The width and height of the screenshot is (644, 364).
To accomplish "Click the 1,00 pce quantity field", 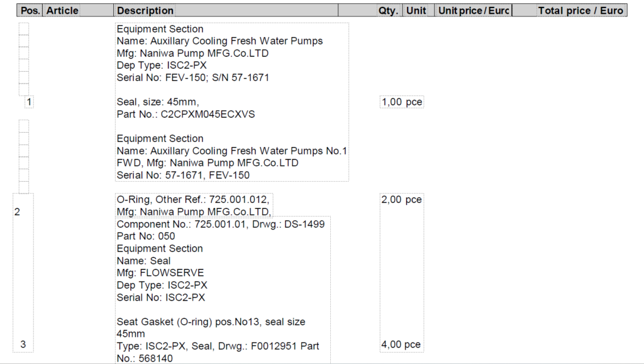I will (x=402, y=102).
